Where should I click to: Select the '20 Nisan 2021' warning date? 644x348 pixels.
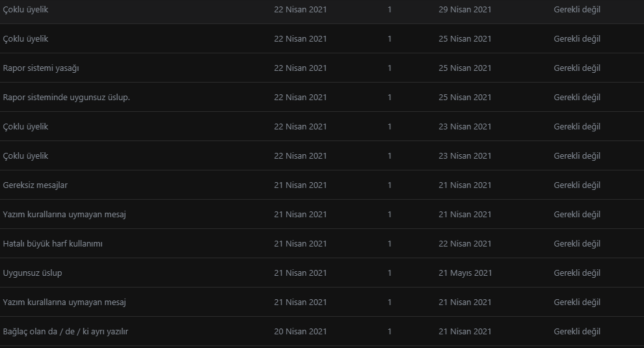click(301, 332)
